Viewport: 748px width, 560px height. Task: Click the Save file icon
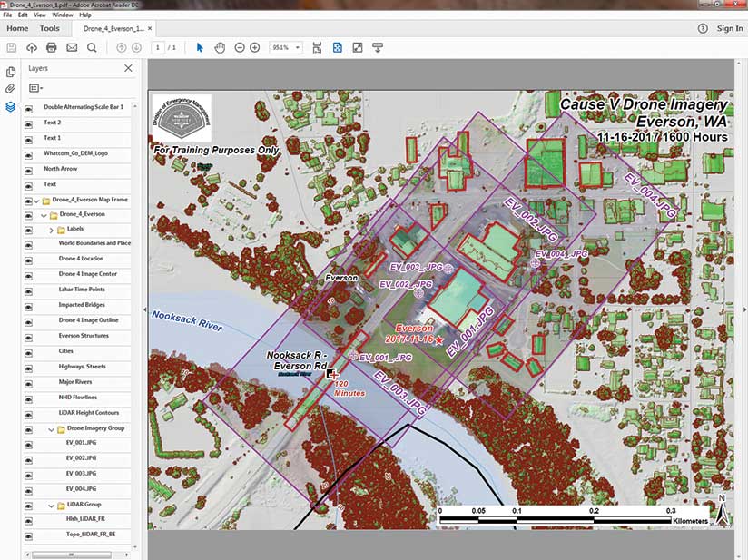pyautogui.click(x=12, y=48)
